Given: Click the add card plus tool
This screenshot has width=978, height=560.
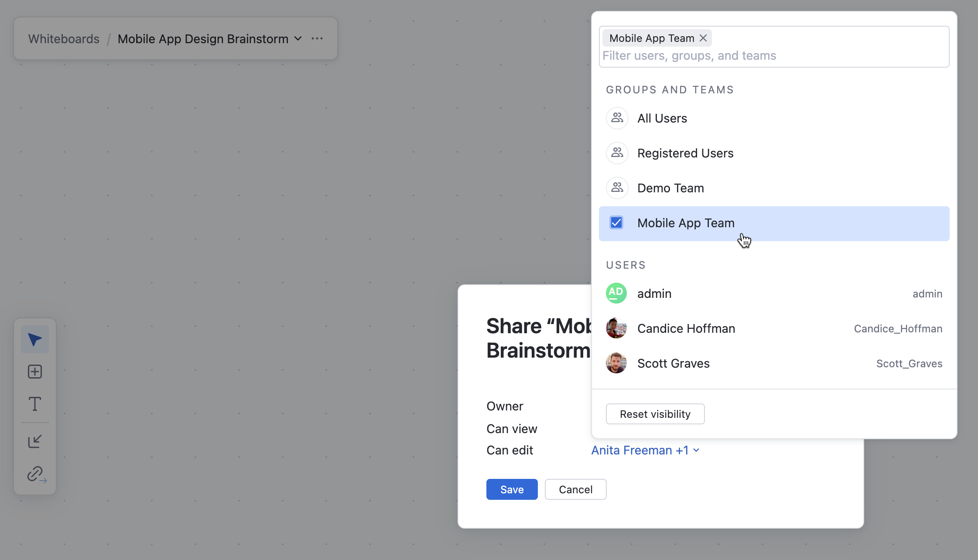Looking at the screenshot, I should (34, 372).
